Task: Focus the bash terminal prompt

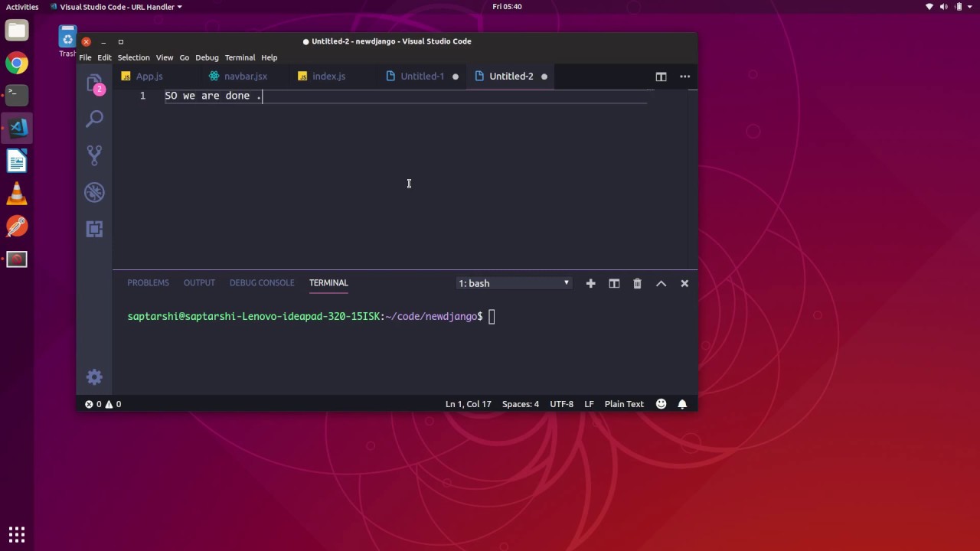Action: tap(311, 317)
